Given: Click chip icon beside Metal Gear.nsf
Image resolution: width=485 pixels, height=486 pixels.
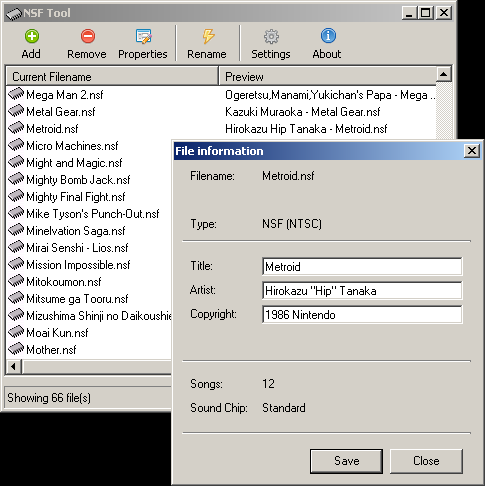Looking at the screenshot, I should pyautogui.click(x=16, y=111).
